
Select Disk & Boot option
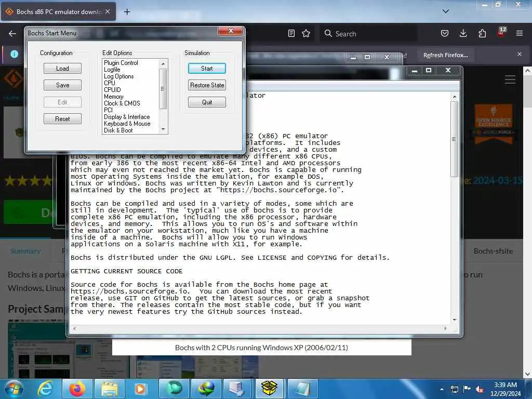point(118,130)
